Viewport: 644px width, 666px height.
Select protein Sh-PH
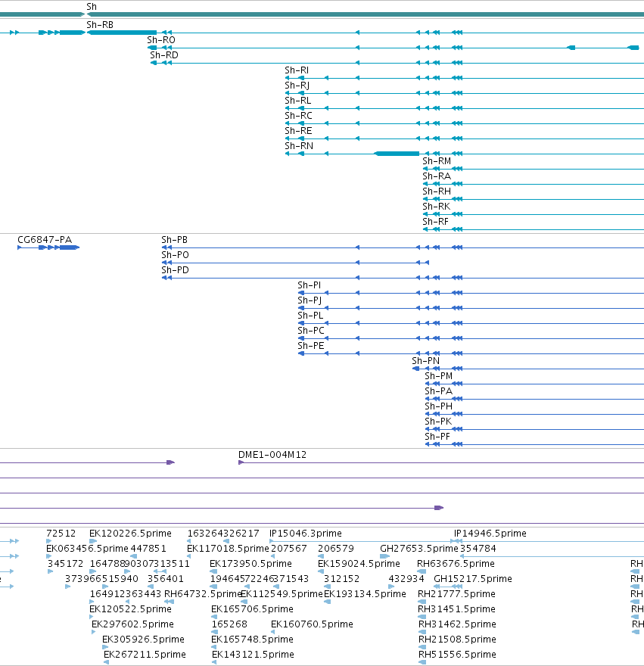click(x=439, y=406)
